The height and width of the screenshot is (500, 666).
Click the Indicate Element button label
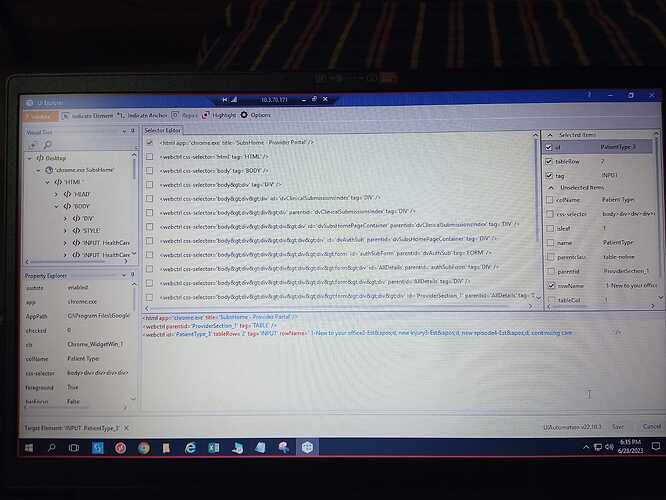92,116
